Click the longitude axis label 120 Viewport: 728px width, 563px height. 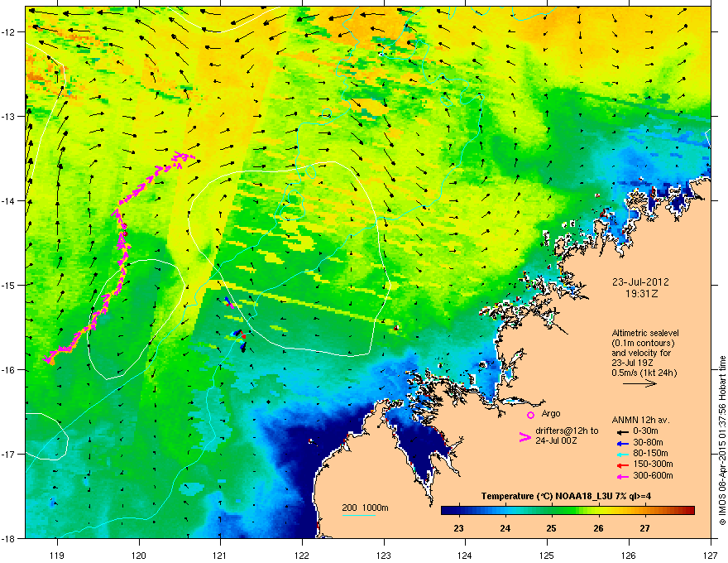pos(139,555)
